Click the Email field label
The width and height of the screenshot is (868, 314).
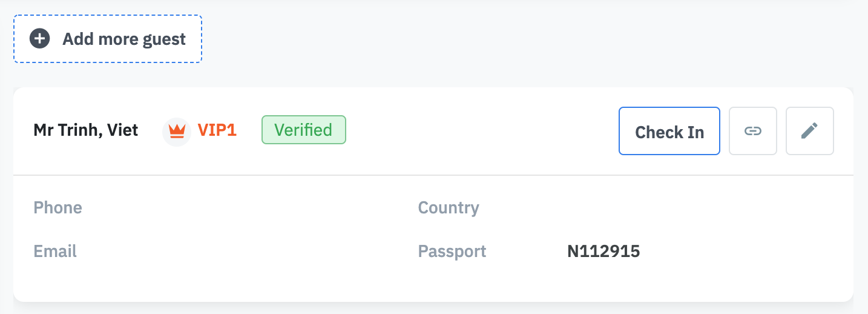(x=55, y=251)
